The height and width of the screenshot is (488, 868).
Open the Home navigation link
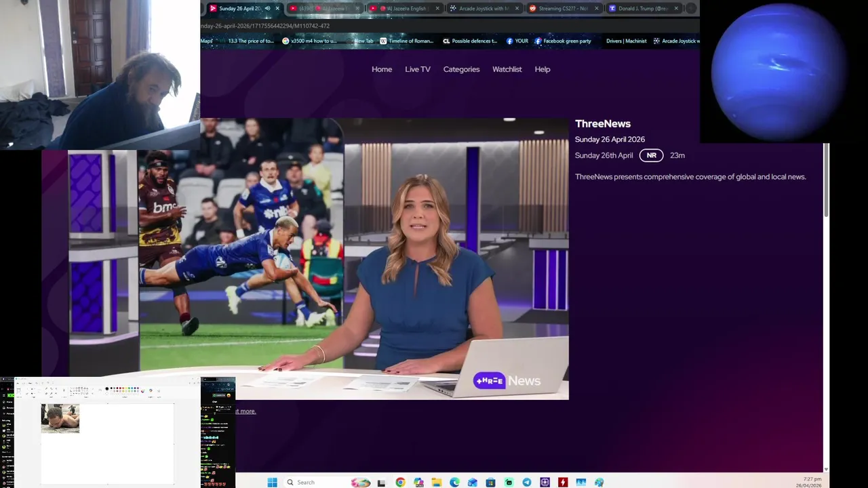coord(382,69)
